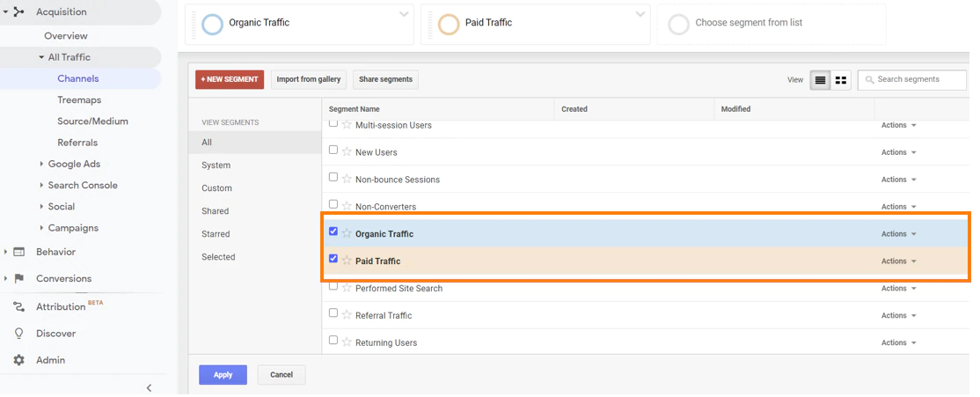Click the Attribution loop icon

pos(19,306)
